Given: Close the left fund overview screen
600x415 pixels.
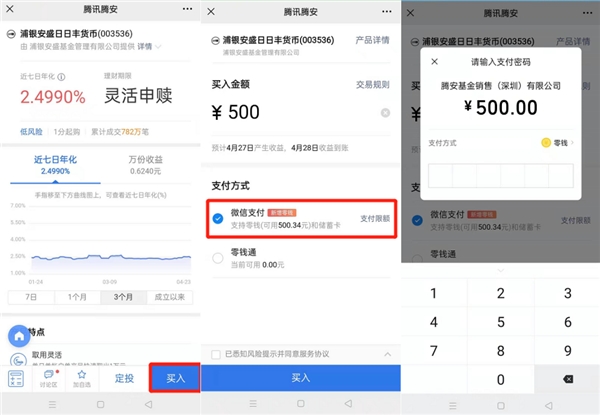Looking at the screenshot, I should click(10, 9).
